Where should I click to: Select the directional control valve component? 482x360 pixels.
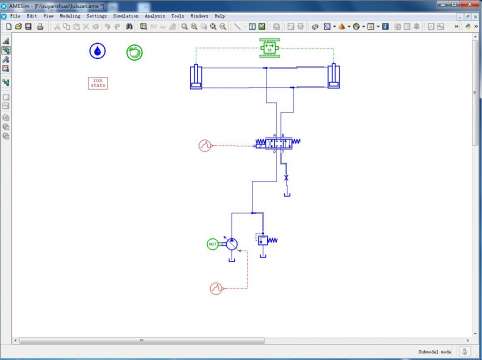click(x=278, y=144)
